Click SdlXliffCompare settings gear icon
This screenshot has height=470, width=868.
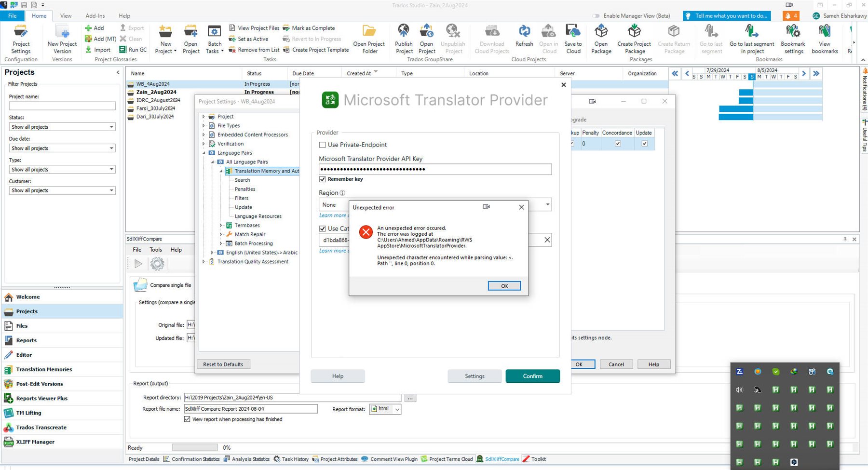157,264
